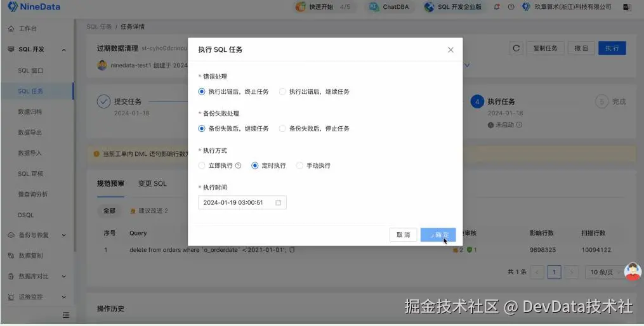Click the 确定 button to confirm

tap(438, 235)
